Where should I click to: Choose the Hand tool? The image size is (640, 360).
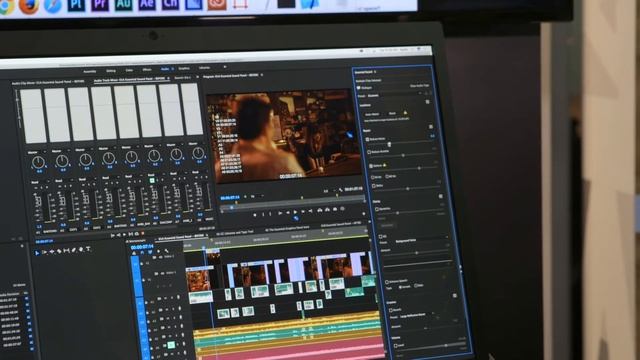click(x=81, y=249)
